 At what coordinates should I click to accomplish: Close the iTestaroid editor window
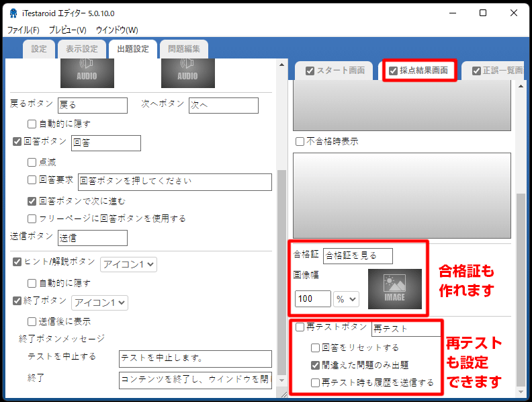point(514,13)
